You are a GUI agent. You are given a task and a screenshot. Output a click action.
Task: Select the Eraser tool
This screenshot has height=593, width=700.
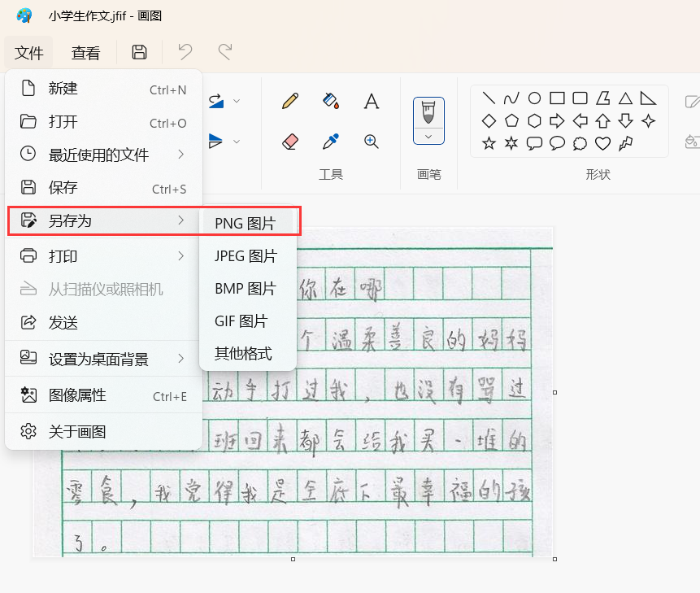point(290,142)
